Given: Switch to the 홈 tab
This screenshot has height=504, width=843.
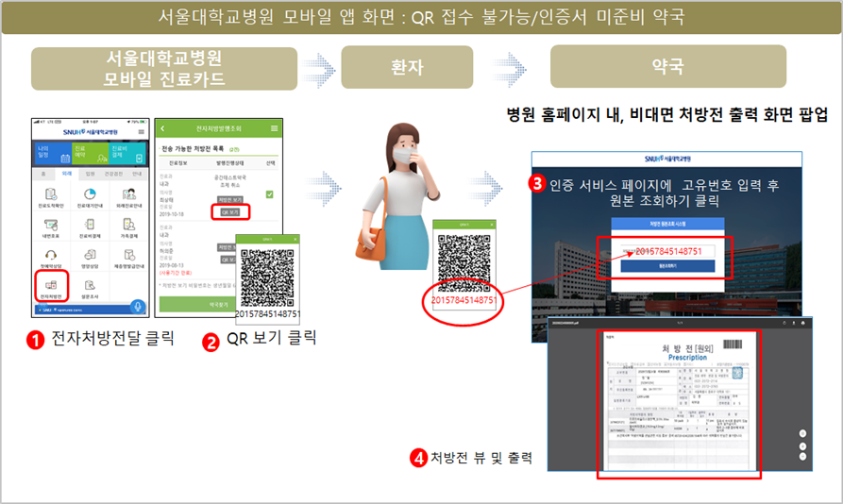Looking at the screenshot, I should click(43, 174).
